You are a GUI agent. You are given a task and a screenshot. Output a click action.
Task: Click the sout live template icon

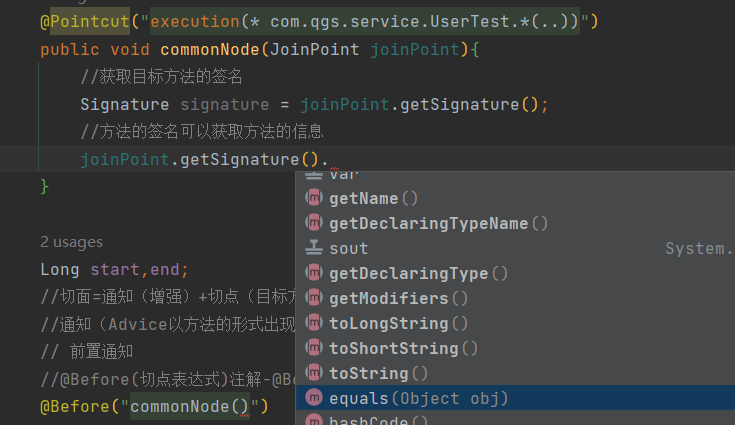[314, 248]
